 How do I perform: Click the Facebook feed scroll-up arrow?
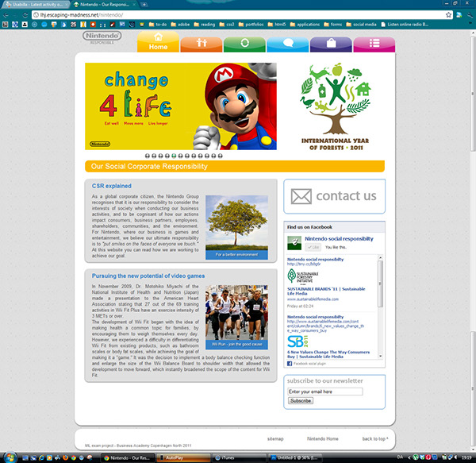380,257
